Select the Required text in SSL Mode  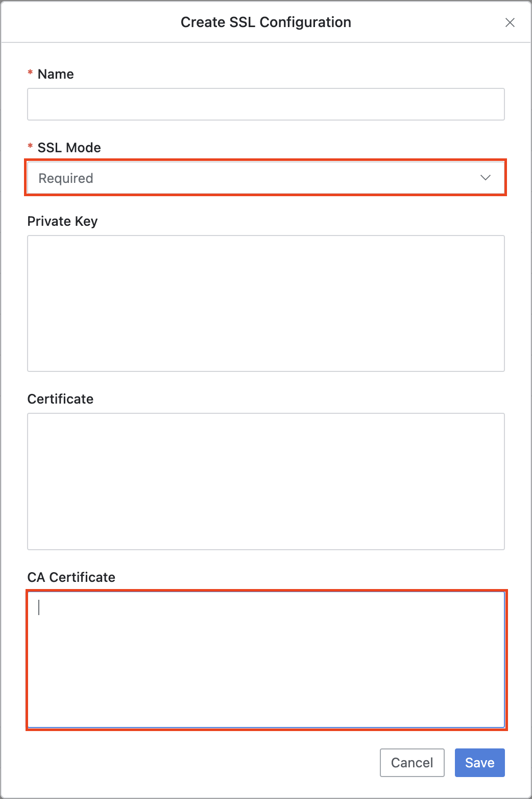66,178
